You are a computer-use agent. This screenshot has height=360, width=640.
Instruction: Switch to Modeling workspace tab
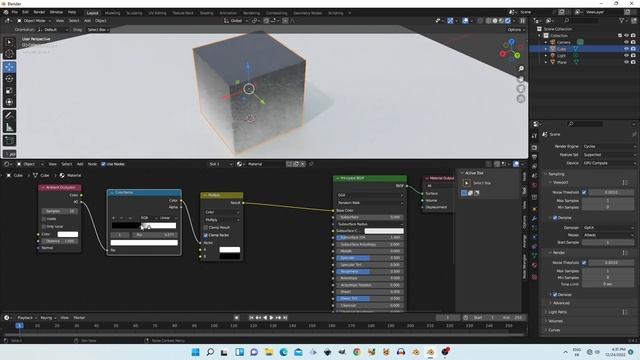pyautogui.click(x=112, y=13)
